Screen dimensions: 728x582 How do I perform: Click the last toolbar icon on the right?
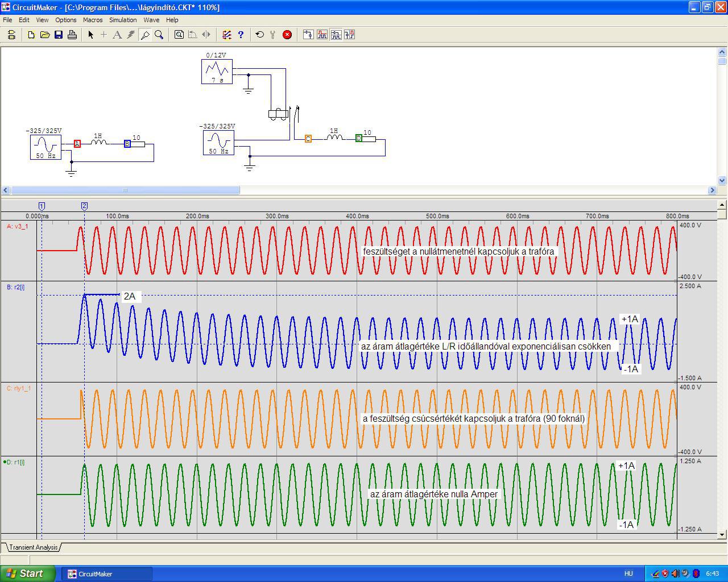349,35
